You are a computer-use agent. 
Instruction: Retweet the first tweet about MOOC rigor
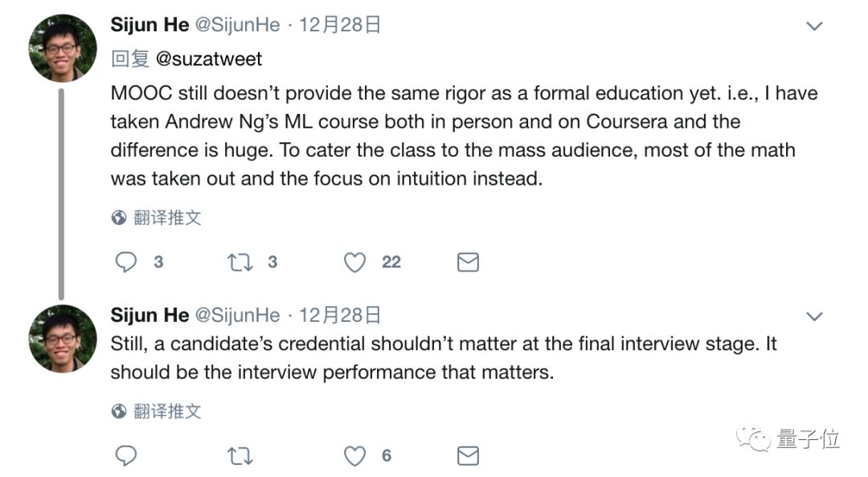(x=240, y=262)
